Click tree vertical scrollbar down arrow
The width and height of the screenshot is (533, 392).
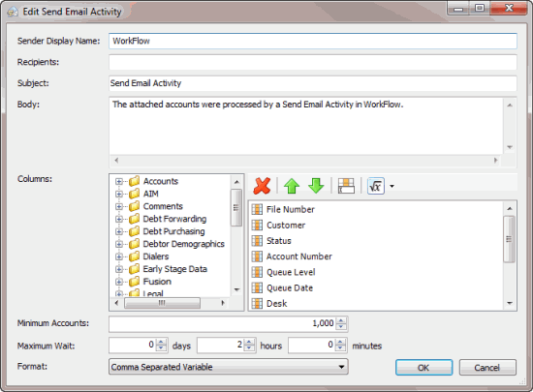pyautogui.click(x=236, y=289)
